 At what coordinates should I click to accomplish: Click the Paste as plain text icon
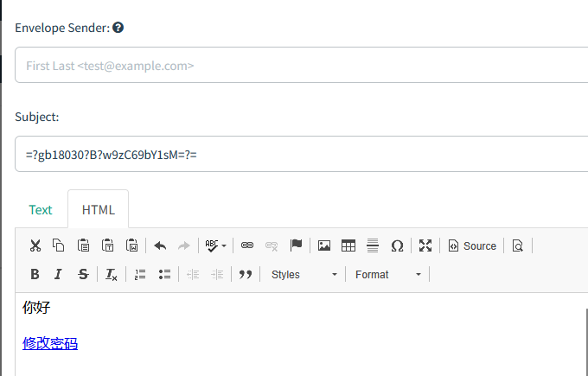click(107, 246)
